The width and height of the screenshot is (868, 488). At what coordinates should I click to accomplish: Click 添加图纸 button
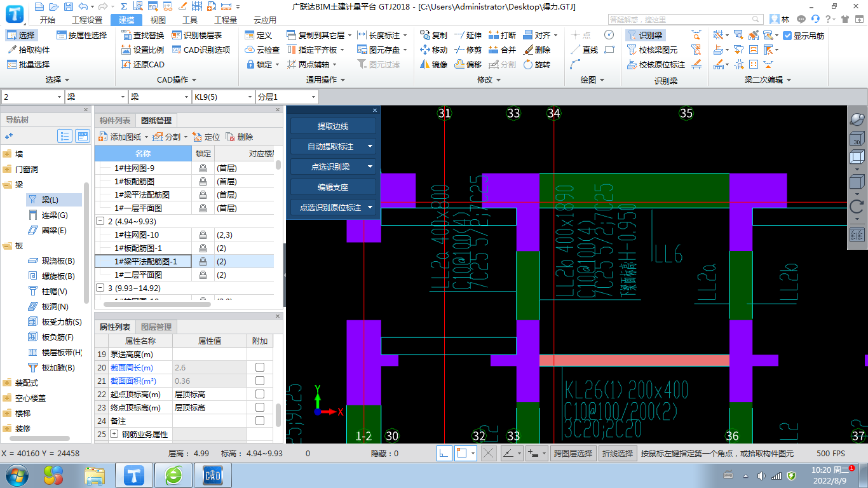pos(123,137)
